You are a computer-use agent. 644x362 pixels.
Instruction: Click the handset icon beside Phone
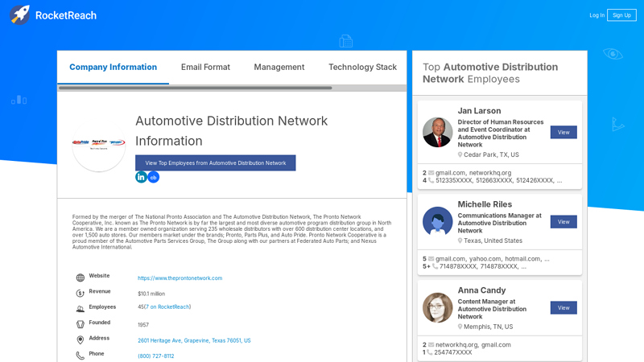(x=80, y=356)
